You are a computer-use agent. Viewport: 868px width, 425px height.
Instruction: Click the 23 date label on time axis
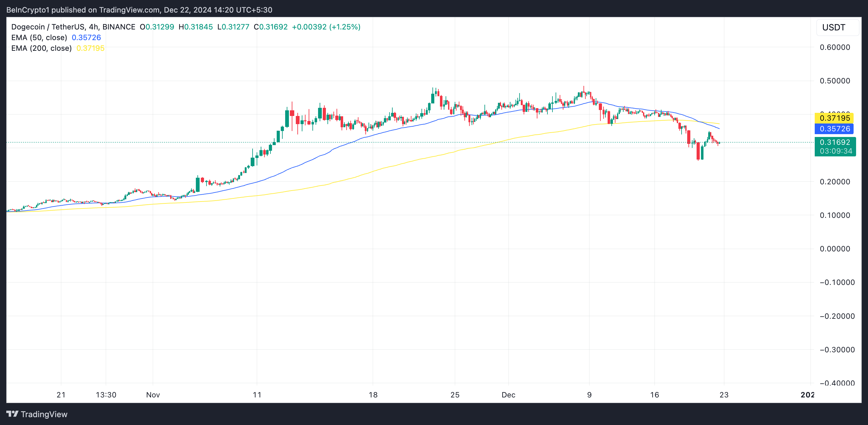(724, 395)
